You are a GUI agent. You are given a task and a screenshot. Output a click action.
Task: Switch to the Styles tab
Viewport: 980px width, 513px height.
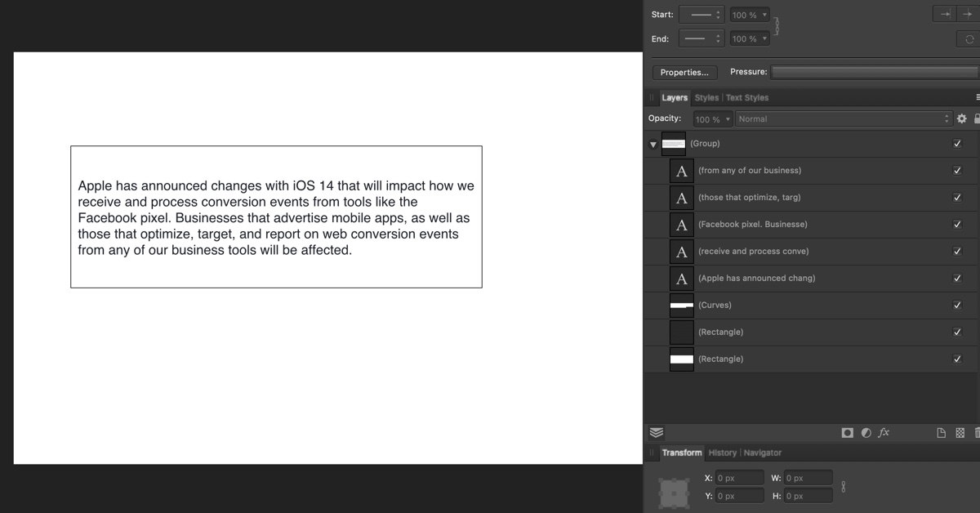pos(707,98)
